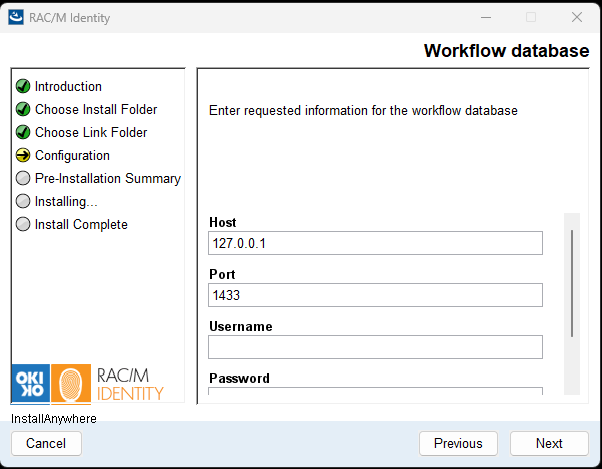Click the Workflow database heading
The height and width of the screenshot is (469, 602).
(506, 51)
